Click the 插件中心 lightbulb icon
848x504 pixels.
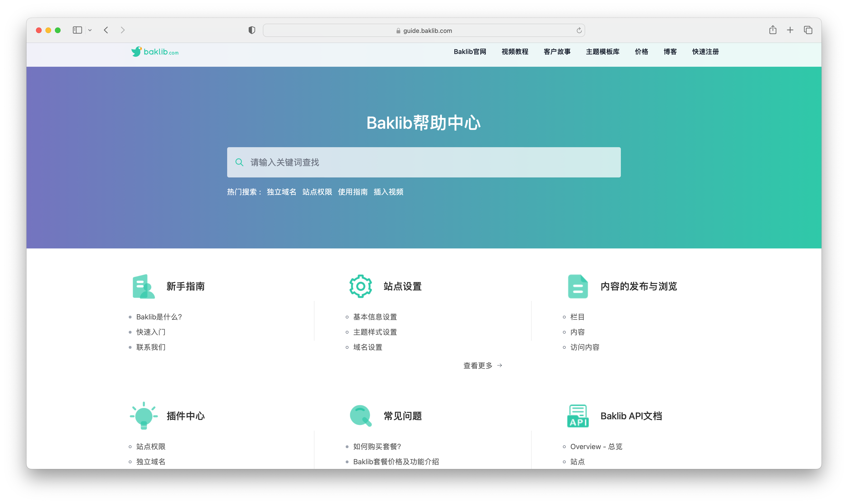(144, 416)
